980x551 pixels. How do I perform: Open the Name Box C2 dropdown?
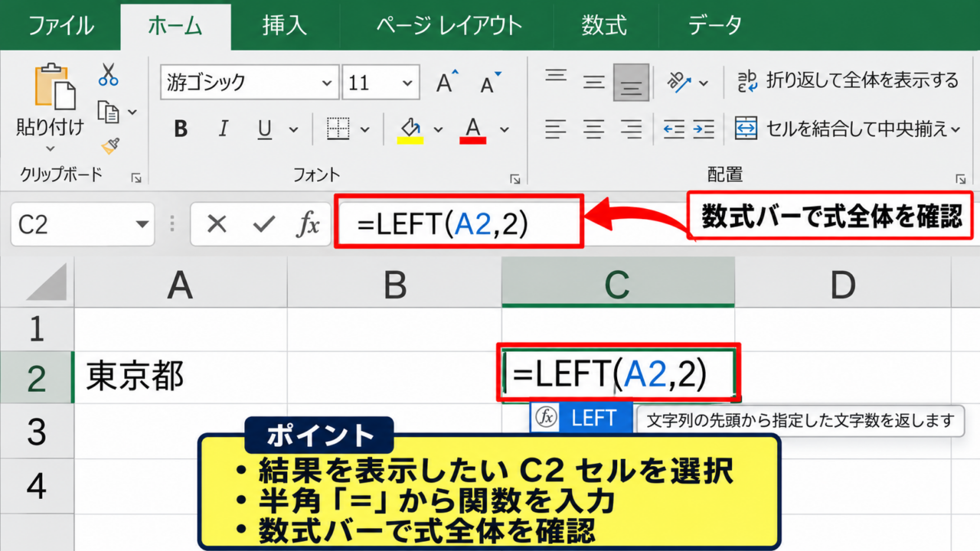click(x=142, y=225)
